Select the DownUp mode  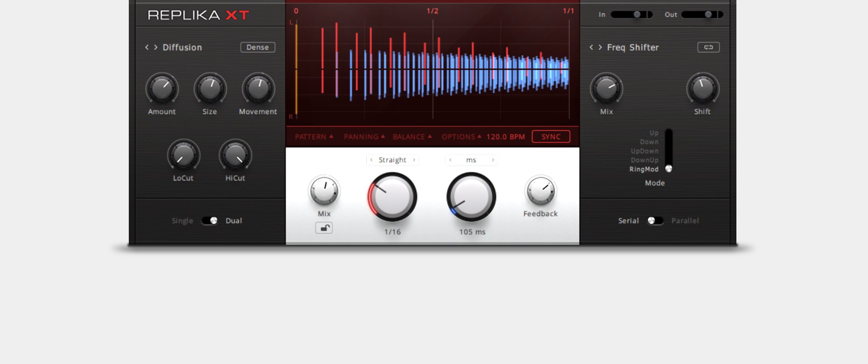pyautogui.click(x=644, y=160)
